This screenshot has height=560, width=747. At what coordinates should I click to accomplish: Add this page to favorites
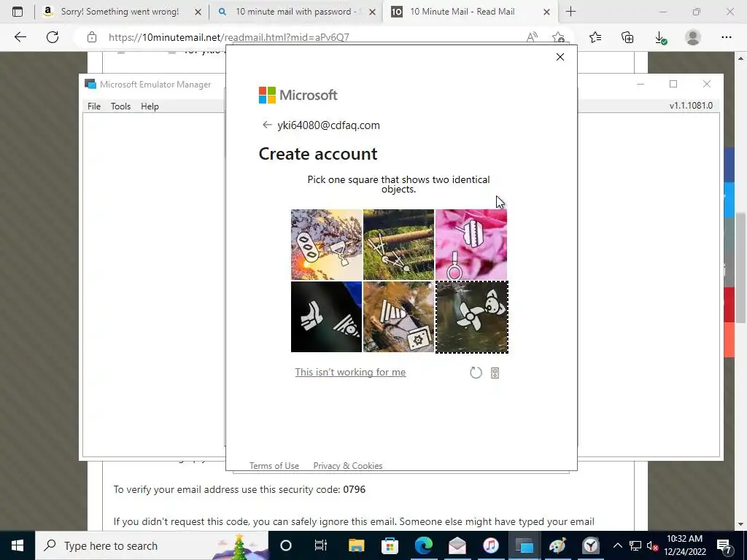click(x=558, y=37)
